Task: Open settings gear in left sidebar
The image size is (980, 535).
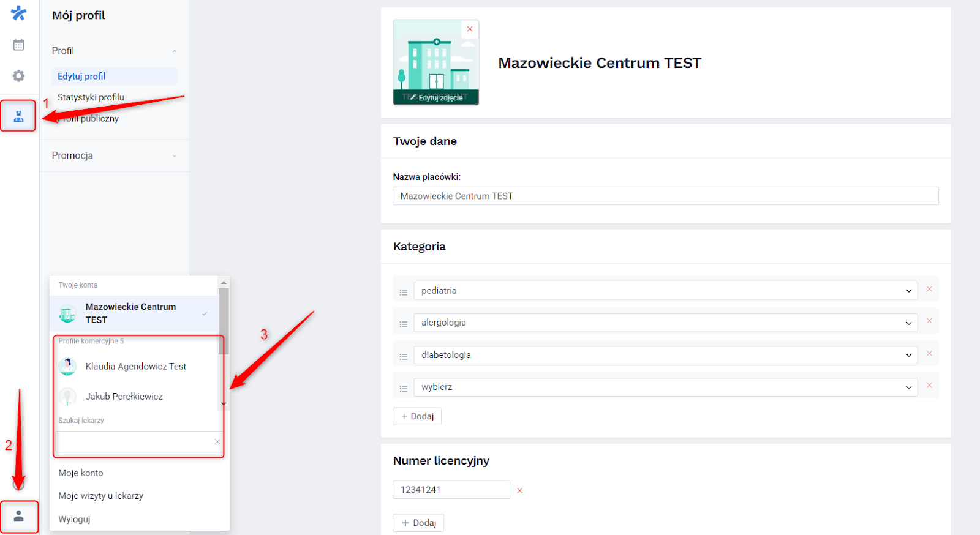Action: (19, 76)
